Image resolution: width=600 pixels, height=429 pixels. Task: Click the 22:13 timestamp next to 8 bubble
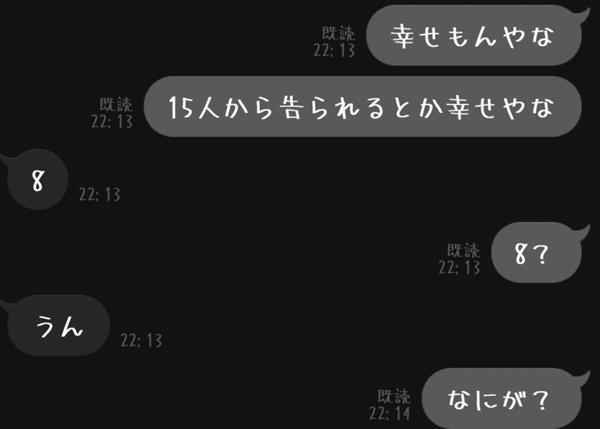99,194
